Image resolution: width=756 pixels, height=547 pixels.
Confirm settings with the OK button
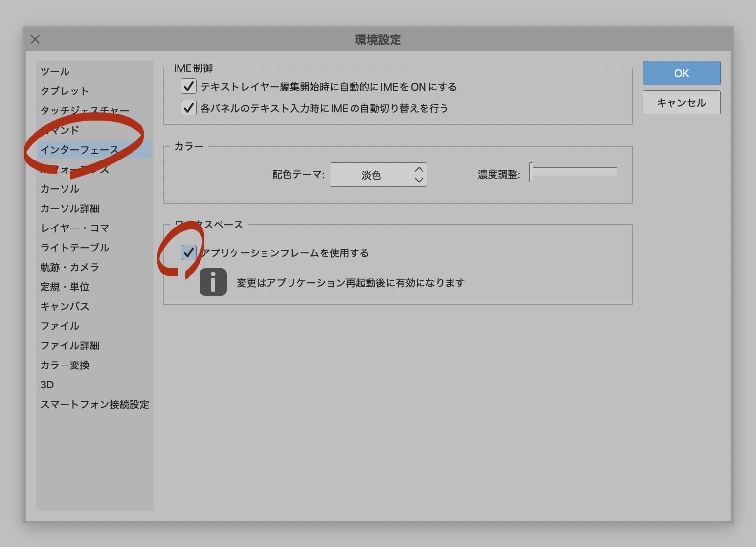coord(681,73)
